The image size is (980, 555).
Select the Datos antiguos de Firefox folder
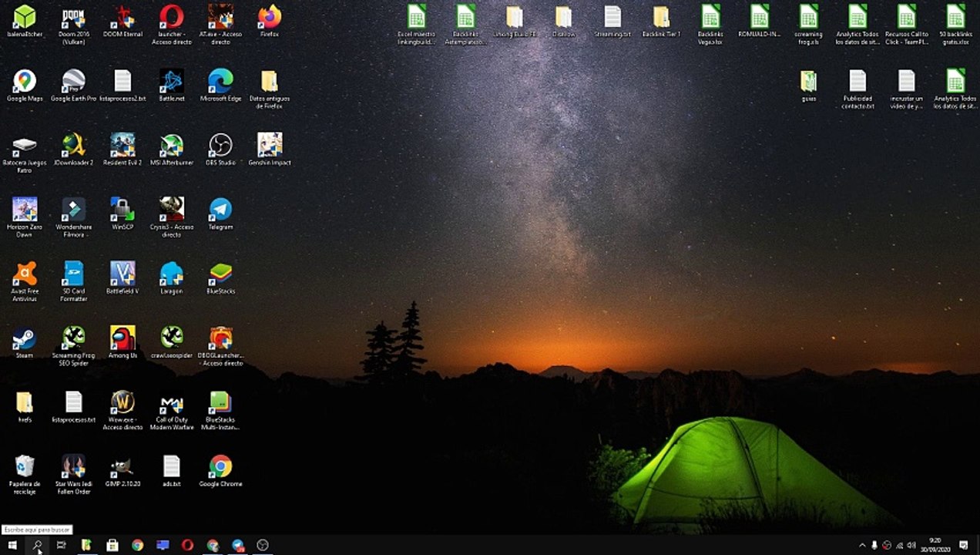coord(270,89)
